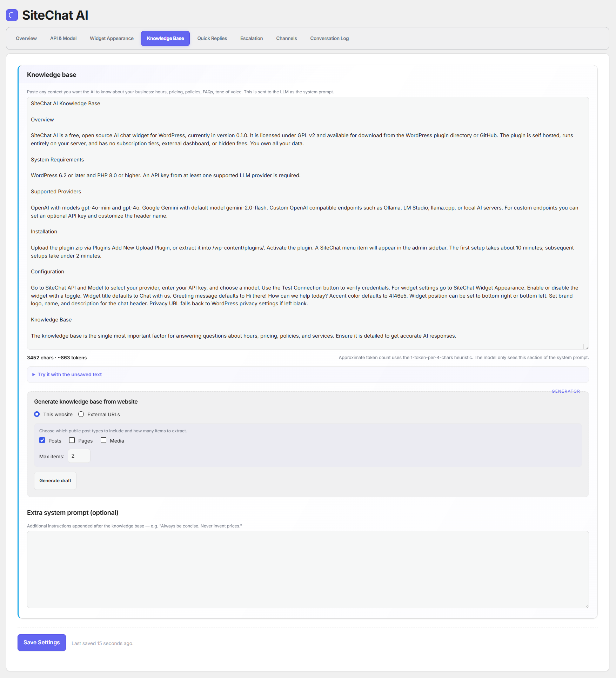Click the Generate draft button
Image resolution: width=616 pixels, height=678 pixels.
55,480
